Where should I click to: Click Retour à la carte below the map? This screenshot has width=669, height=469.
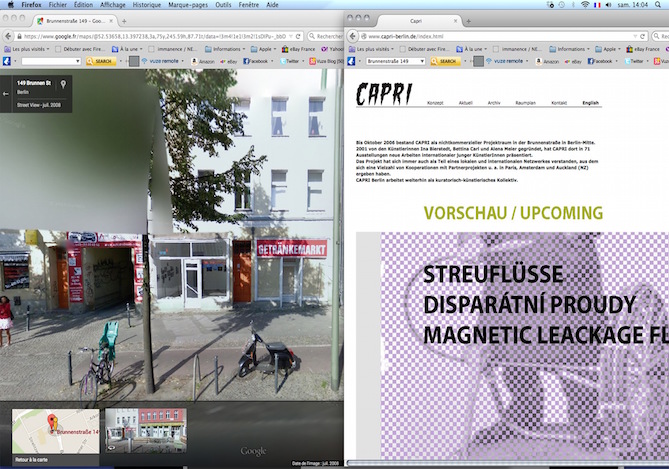tap(31, 460)
